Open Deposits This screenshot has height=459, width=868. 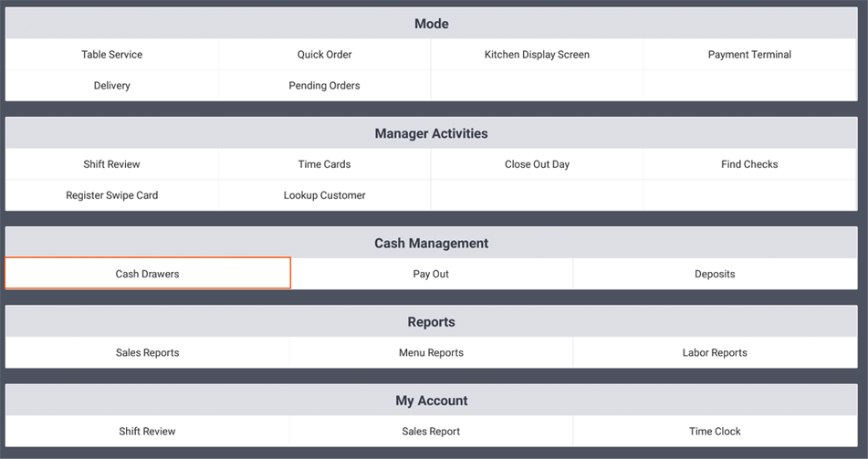pos(715,274)
